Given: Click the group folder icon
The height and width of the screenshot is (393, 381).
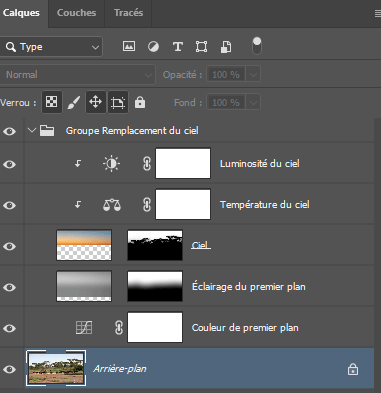Looking at the screenshot, I should point(47,130).
